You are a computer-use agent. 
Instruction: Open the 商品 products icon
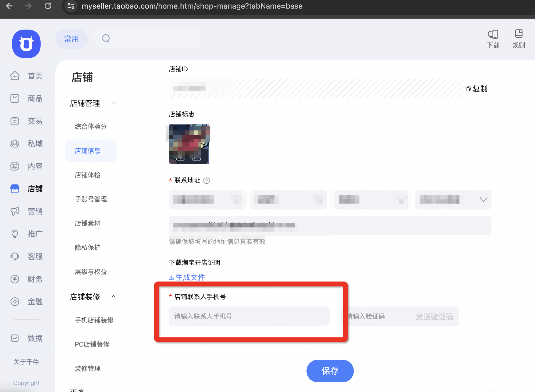[15, 98]
